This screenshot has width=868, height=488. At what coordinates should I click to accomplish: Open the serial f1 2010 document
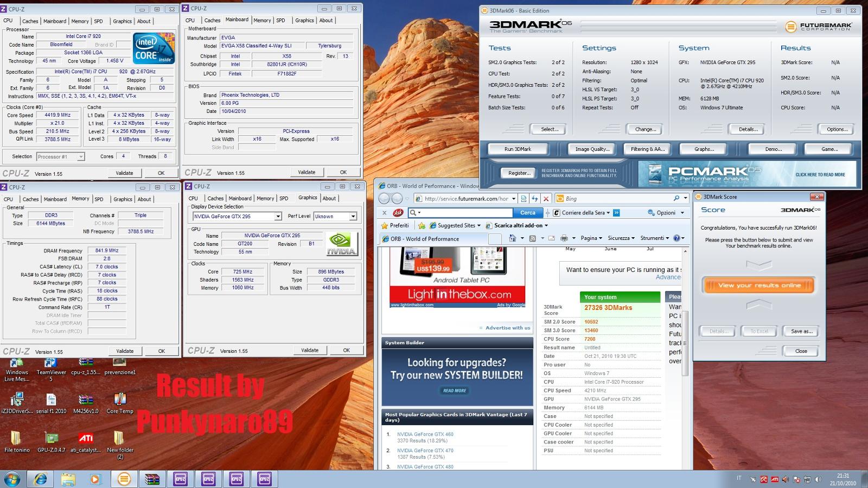51,403
